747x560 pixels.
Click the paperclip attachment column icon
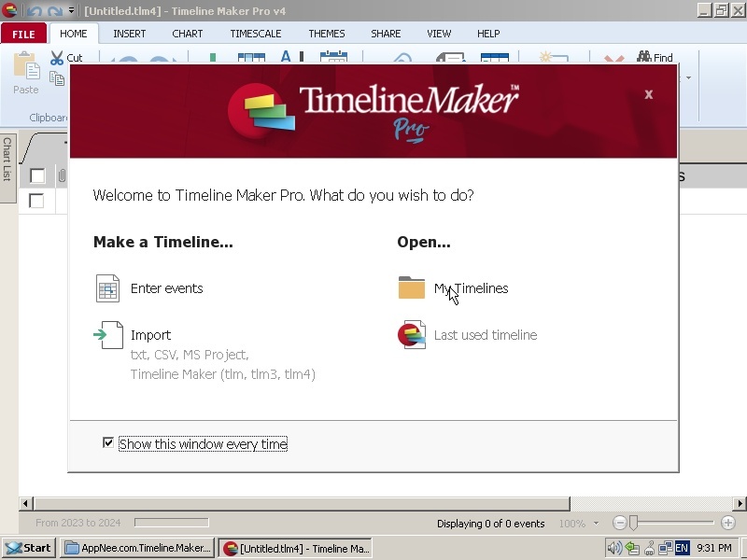point(62,175)
